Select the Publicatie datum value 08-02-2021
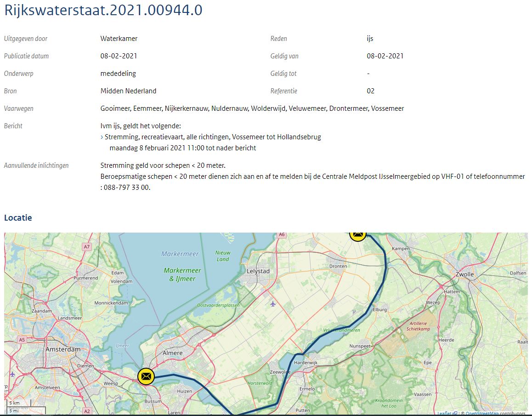The image size is (532, 416). (x=119, y=56)
